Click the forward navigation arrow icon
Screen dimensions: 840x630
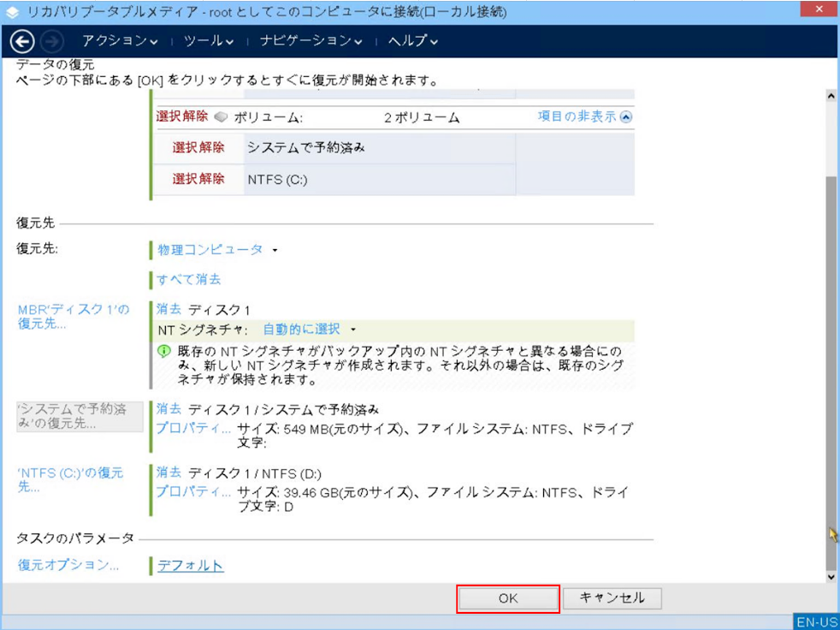pos(52,41)
